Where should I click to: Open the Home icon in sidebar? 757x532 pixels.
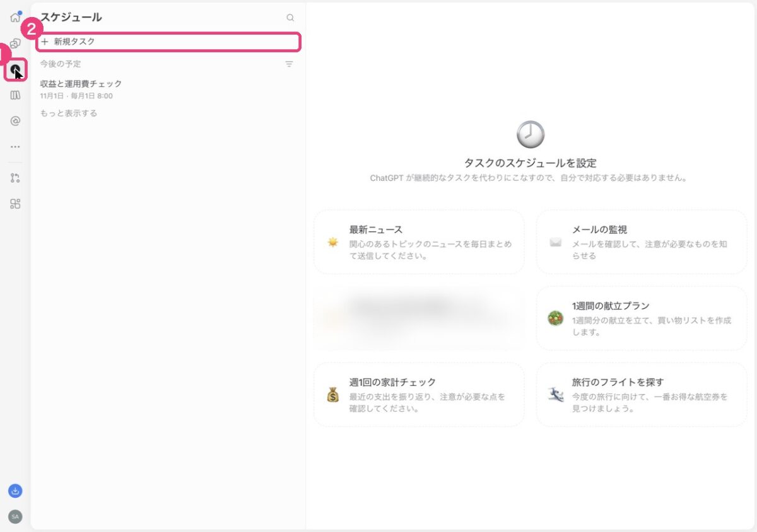tap(15, 17)
